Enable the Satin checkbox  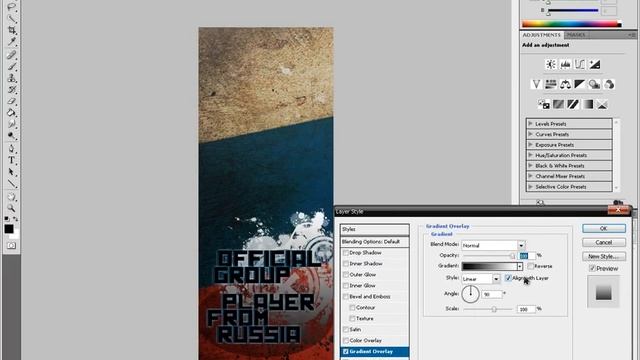[x=346, y=329]
